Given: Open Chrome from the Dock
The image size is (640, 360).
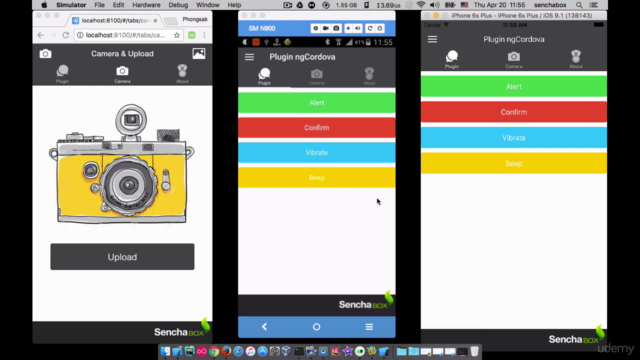Looking at the screenshot, I should tap(214, 351).
